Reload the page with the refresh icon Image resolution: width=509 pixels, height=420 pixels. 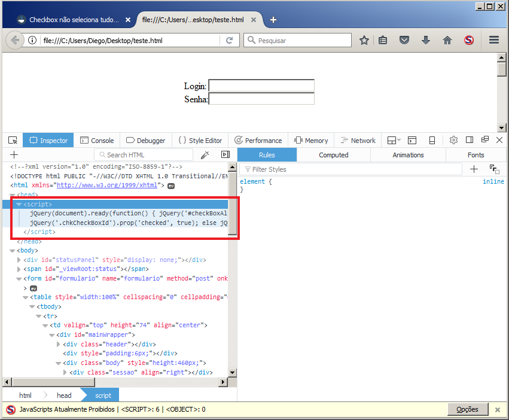click(230, 40)
